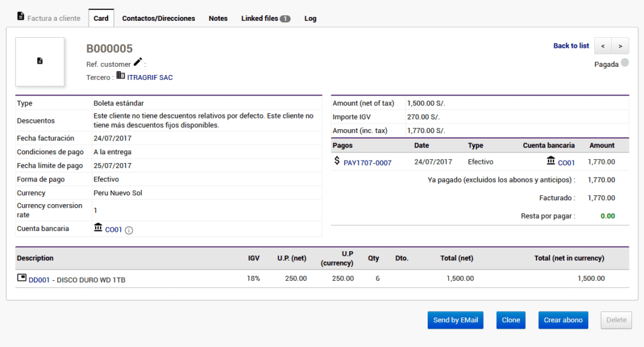Click the invoice icon in Factura a cliente header
Viewport: 644px width, 347px height.
(x=21, y=16)
